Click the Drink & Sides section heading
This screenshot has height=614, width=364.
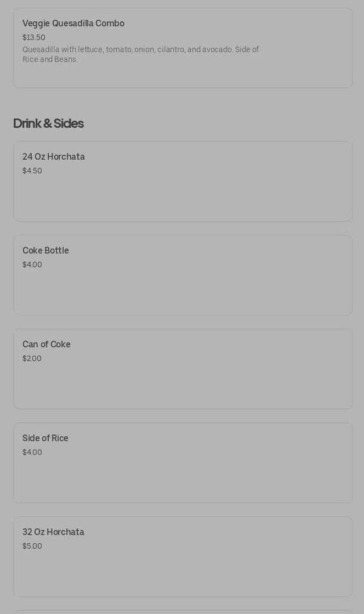[x=48, y=123]
